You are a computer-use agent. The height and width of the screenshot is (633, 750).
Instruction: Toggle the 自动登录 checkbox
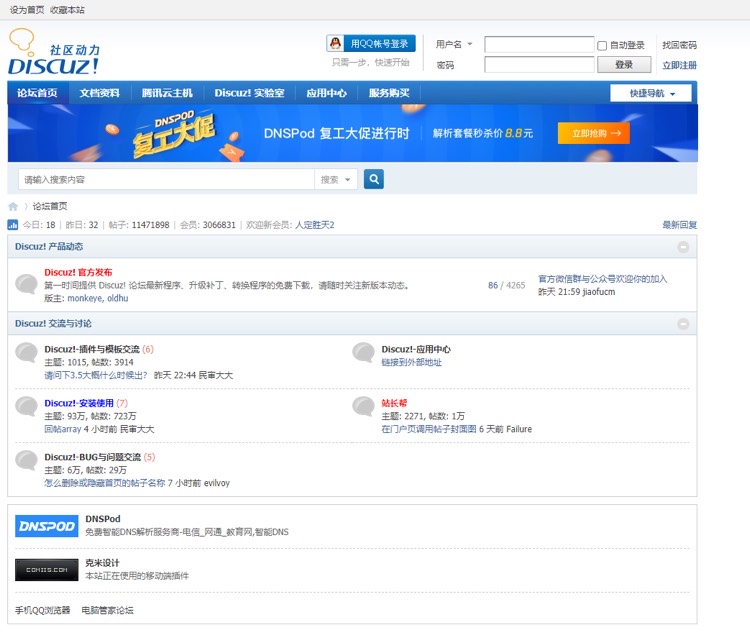[602, 45]
